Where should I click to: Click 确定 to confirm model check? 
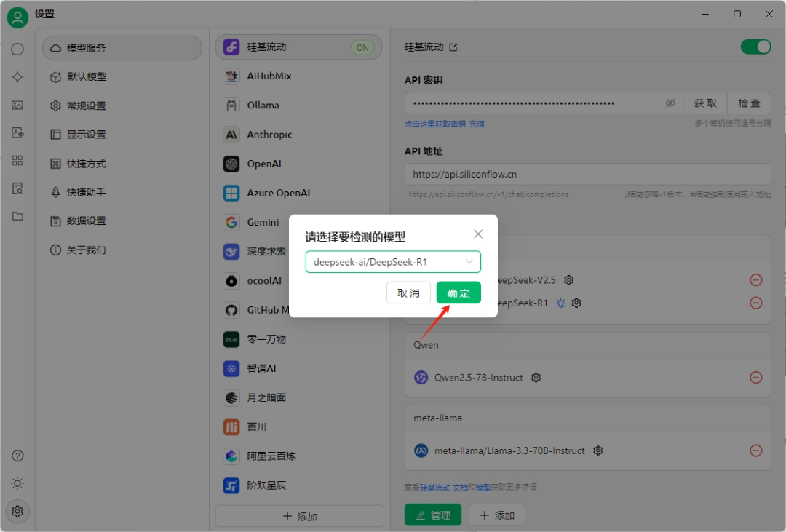pyautogui.click(x=458, y=293)
